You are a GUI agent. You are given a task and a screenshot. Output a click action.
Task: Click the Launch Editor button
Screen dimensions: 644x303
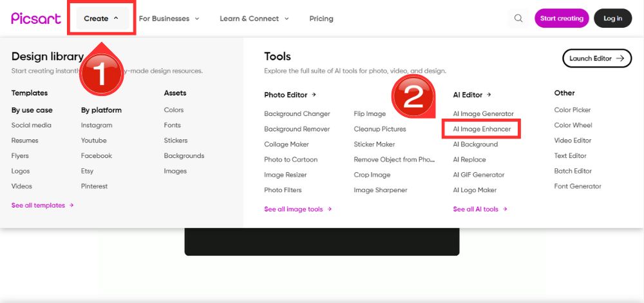click(597, 59)
